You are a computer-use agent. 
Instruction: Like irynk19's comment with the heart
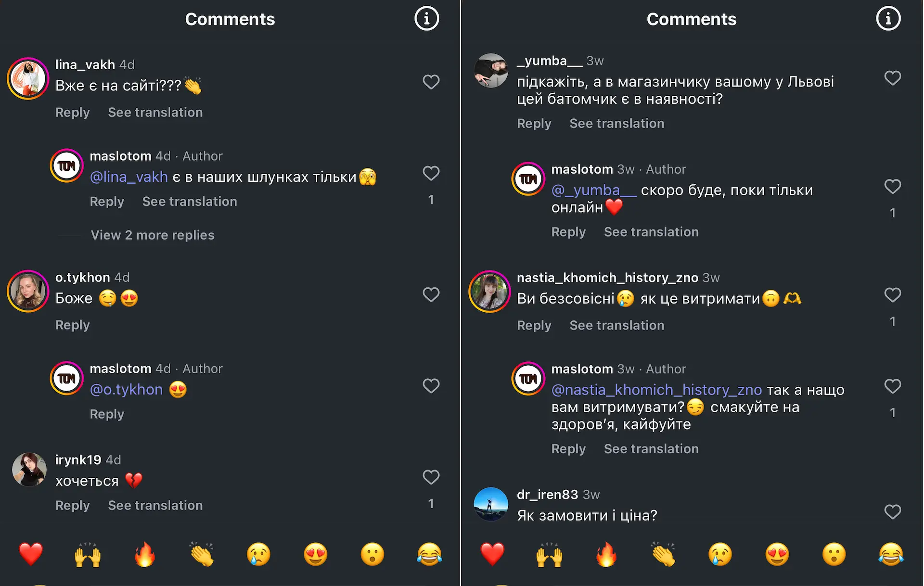[431, 477]
